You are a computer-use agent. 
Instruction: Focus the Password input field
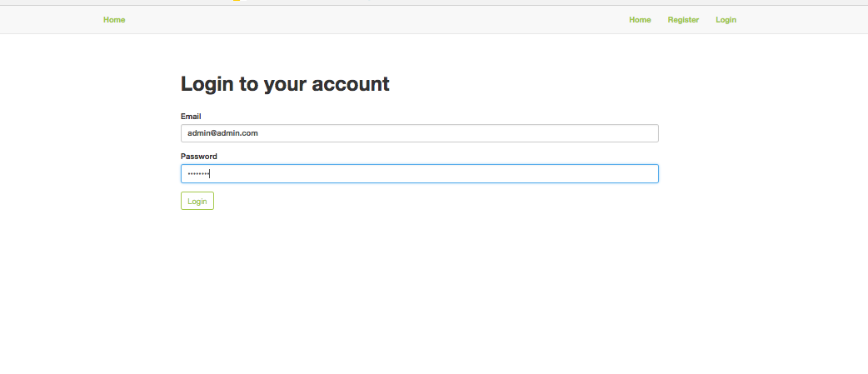419,173
